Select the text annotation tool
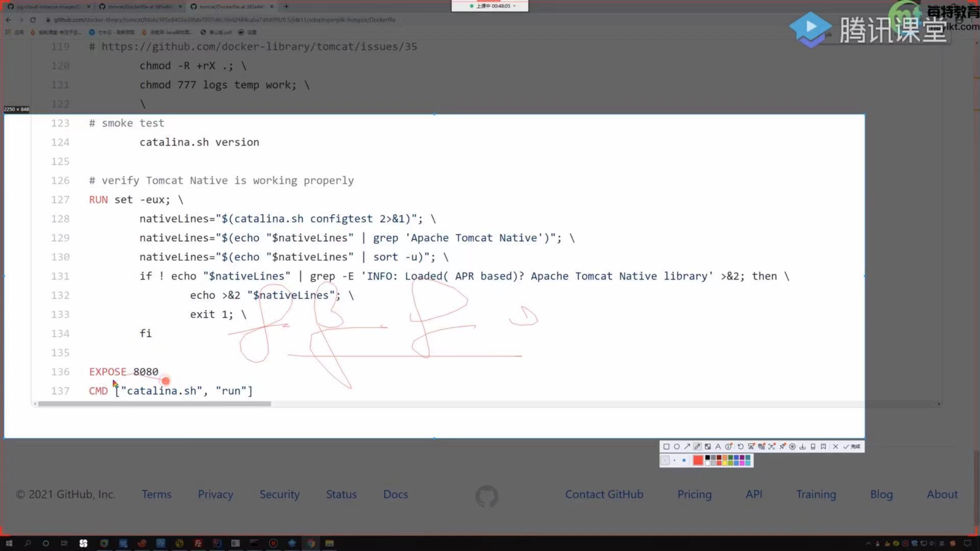The height and width of the screenshot is (551, 980). (x=718, y=446)
